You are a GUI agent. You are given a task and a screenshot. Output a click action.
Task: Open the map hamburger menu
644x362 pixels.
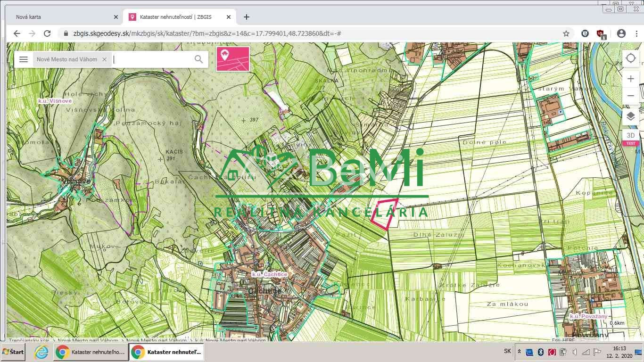(x=24, y=59)
